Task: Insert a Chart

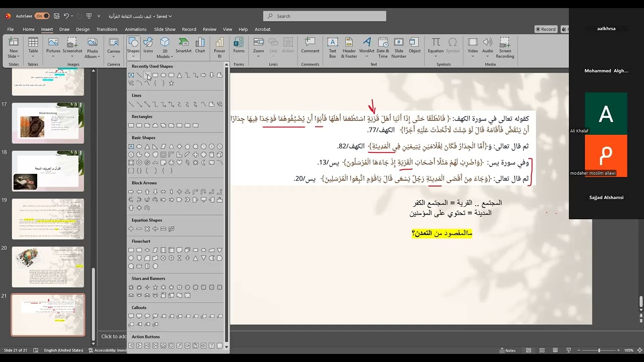Action: pos(200,45)
